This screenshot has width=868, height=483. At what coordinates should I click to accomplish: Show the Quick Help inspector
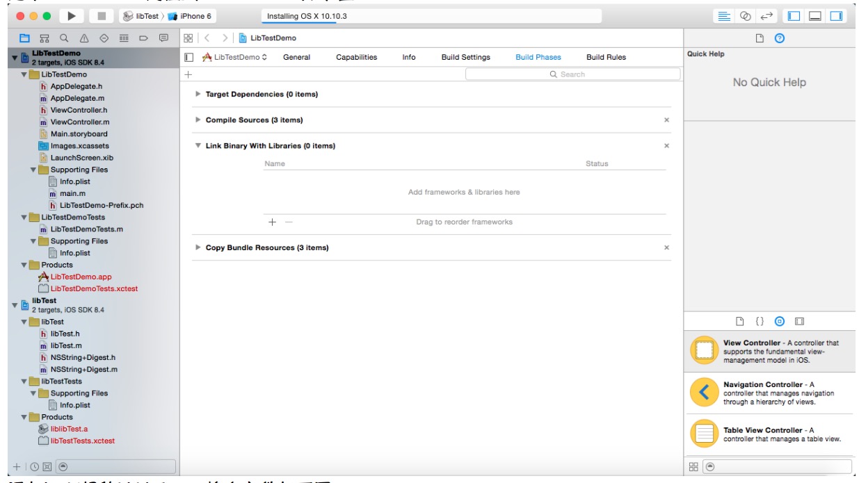(x=780, y=38)
